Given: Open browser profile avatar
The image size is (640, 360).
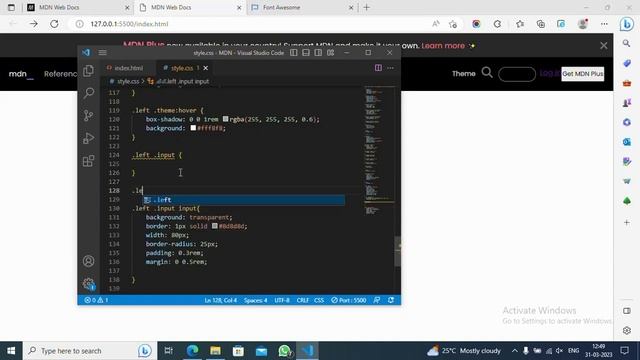Looking at the screenshot, I should click(x=583, y=24).
